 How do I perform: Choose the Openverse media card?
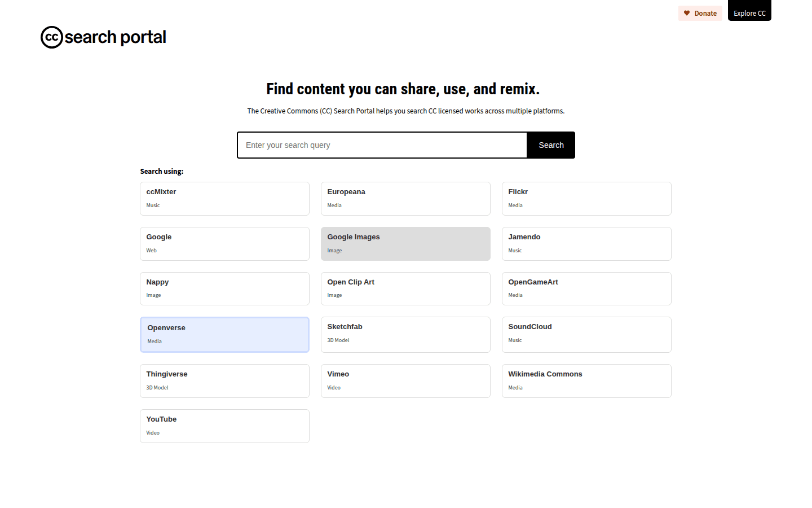click(224, 335)
